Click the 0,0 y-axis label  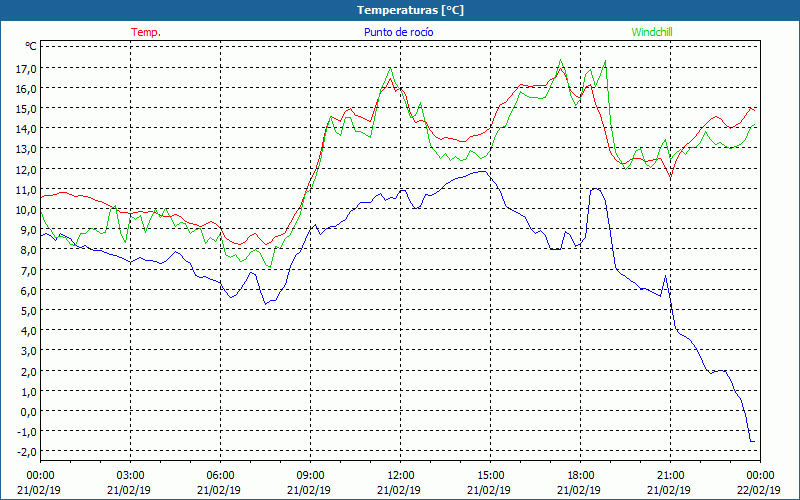[28, 411]
